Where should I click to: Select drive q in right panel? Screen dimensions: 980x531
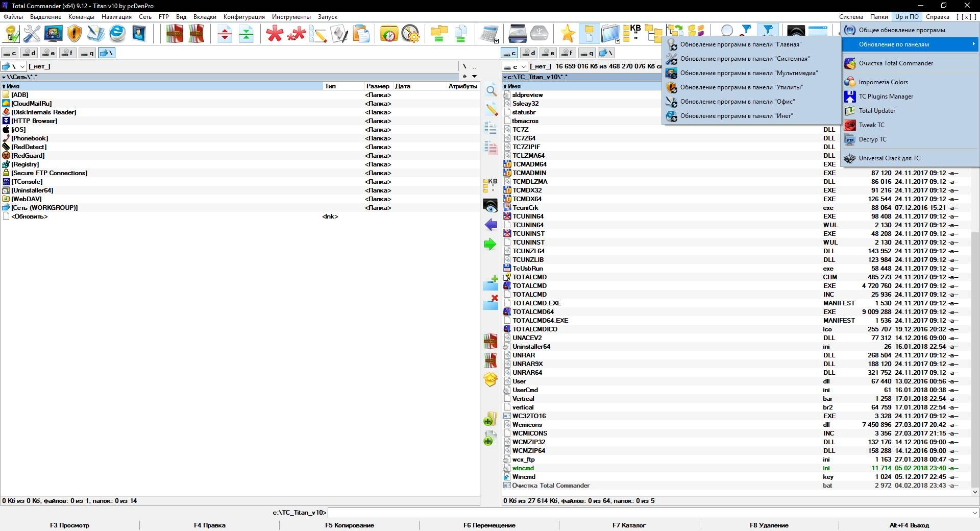[586, 53]
